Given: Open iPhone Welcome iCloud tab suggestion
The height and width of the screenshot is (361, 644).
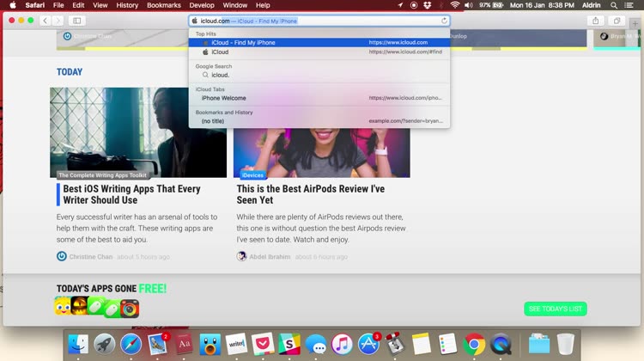Looking at the screenshot, I should tap(319, 98).
